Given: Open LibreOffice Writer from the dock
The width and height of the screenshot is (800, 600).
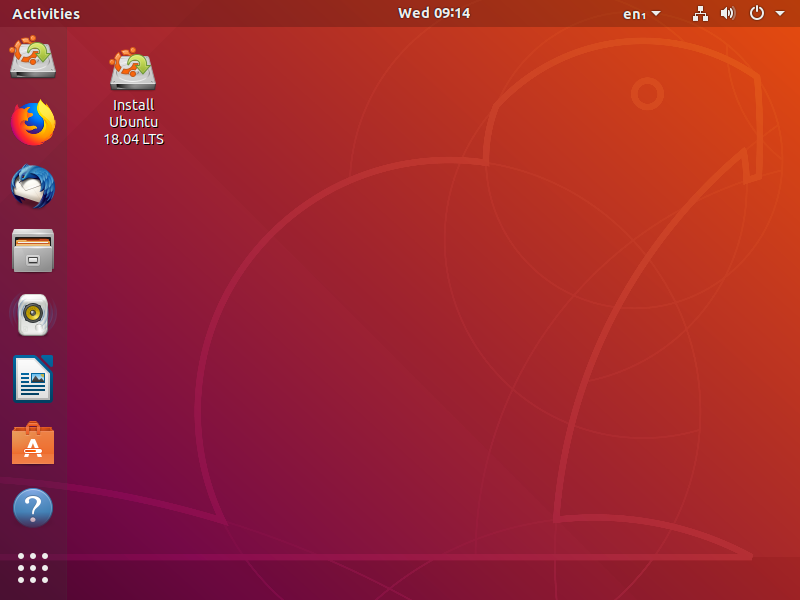Looking at the screenshot, I should pos(33,379).
